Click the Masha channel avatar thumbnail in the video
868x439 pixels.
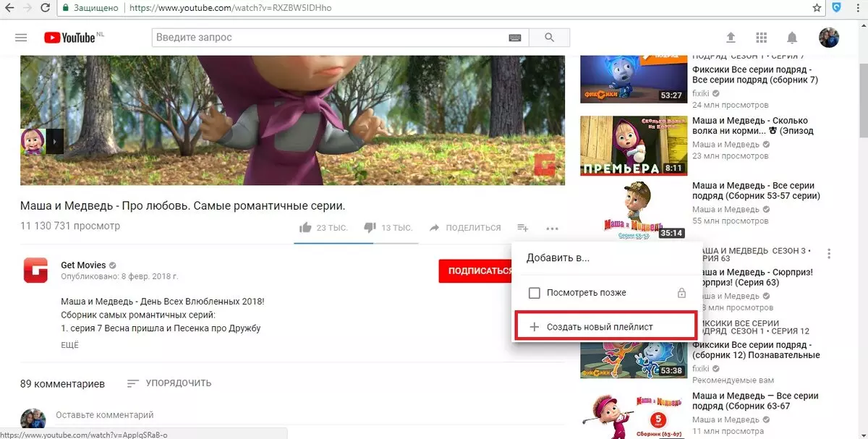tap(33, 141)
